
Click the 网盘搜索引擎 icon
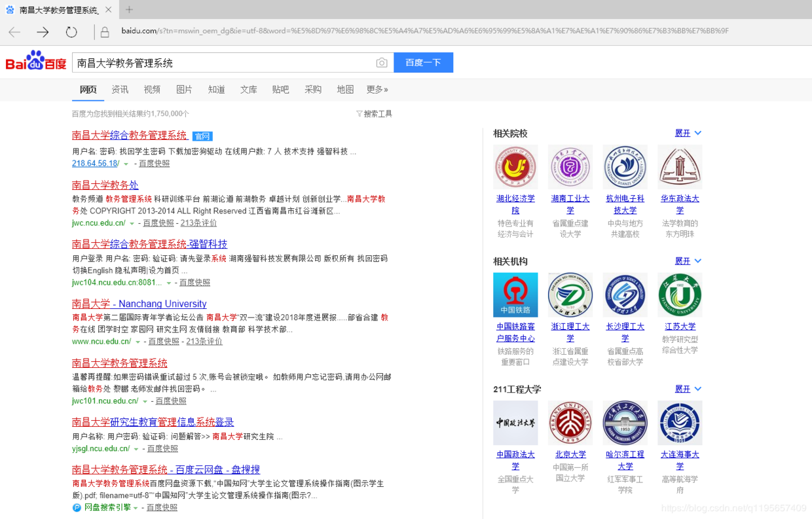pos(75,507)
